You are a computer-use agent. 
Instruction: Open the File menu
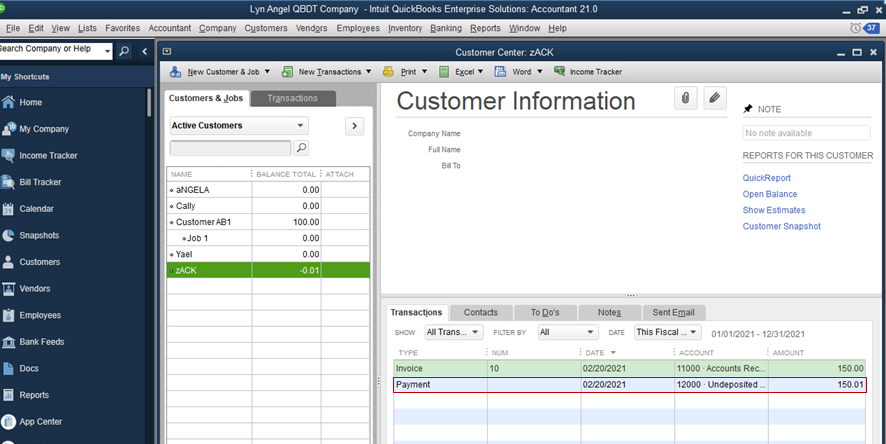(12, 28)
